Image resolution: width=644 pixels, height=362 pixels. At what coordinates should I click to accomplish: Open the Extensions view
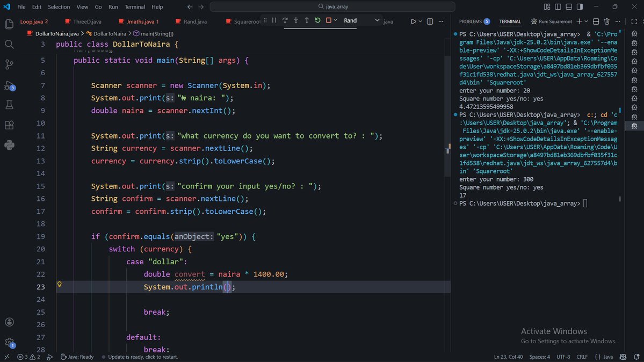[9, 125]
